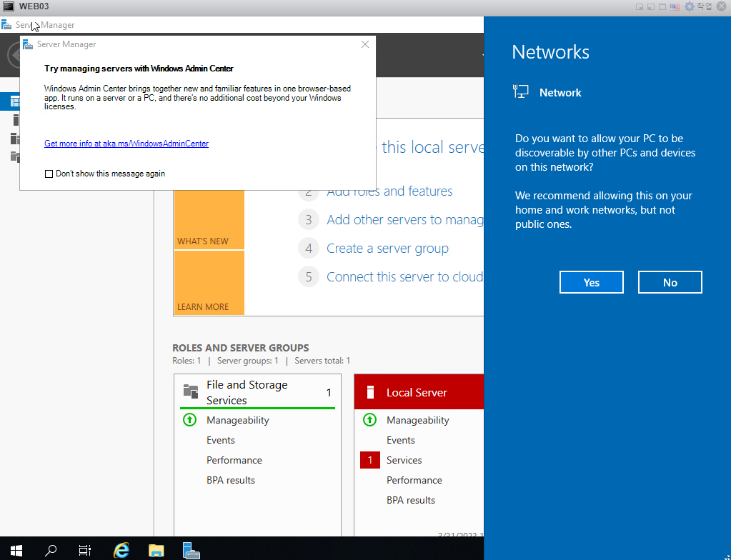731x560 pixels.
Task: Click the first small window layout icon in VM toolbar
Action: click(x=640, y=6)
